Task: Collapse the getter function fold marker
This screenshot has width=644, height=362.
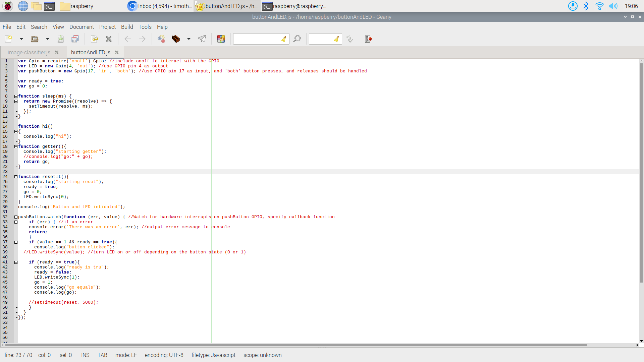Action: 16,146
